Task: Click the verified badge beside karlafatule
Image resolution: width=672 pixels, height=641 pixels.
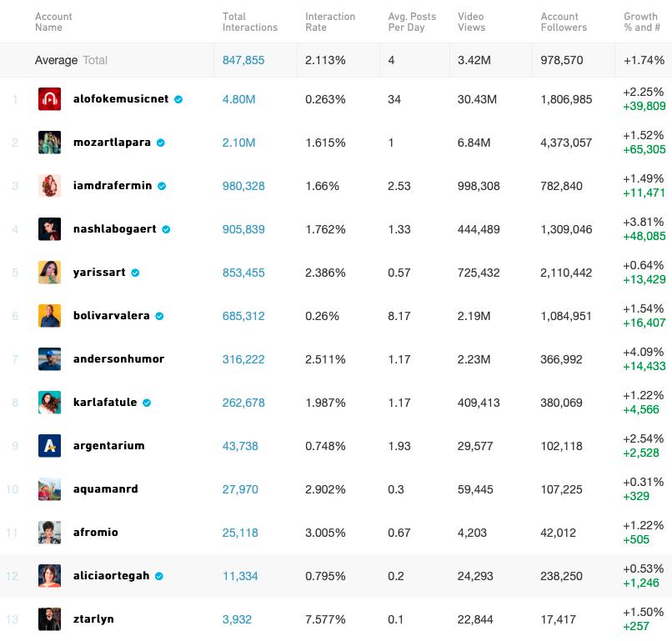Action: tap(147, 403)
